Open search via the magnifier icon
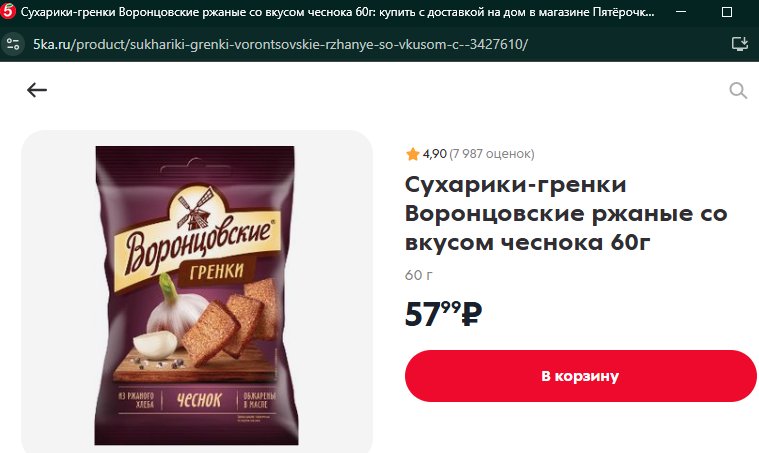The image size is (759, 453). pyautogui.click(x=738, y=90)
